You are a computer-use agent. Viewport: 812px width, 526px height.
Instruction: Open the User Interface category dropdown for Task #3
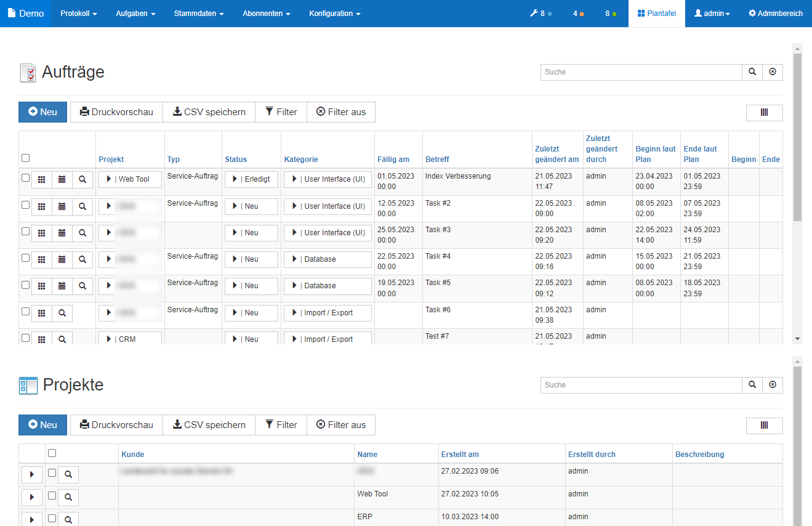pyautogui.click(x=328, y=233)
